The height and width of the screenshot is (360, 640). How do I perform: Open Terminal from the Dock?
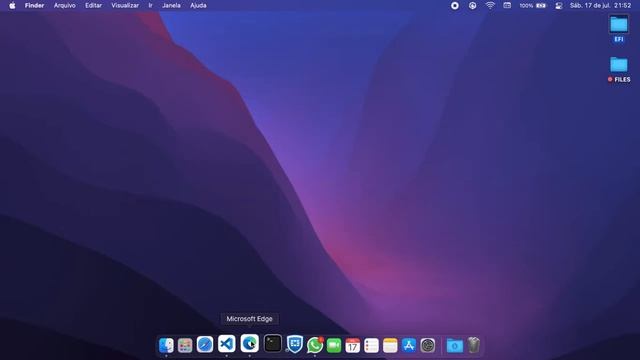(273, 344)
